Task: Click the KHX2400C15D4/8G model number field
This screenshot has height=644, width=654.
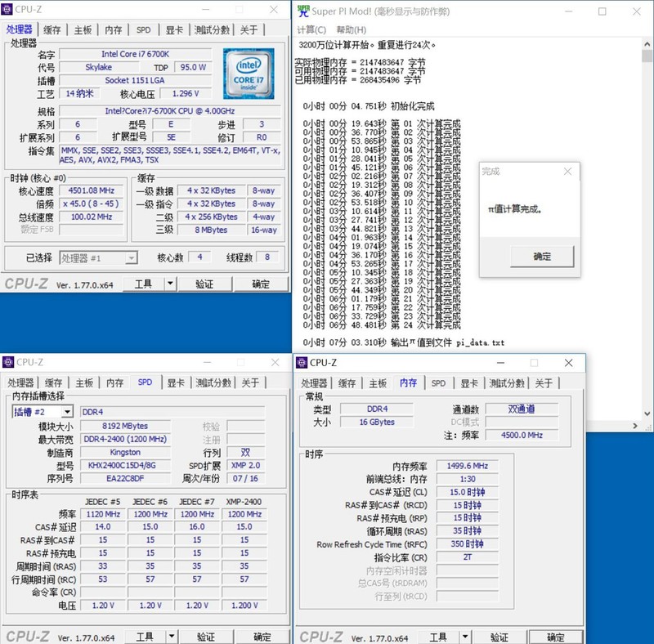Action: tap(125, 465)
